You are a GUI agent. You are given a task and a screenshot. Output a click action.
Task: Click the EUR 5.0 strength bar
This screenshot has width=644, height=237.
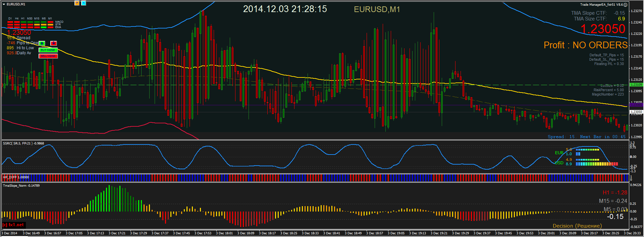point(587,150)
